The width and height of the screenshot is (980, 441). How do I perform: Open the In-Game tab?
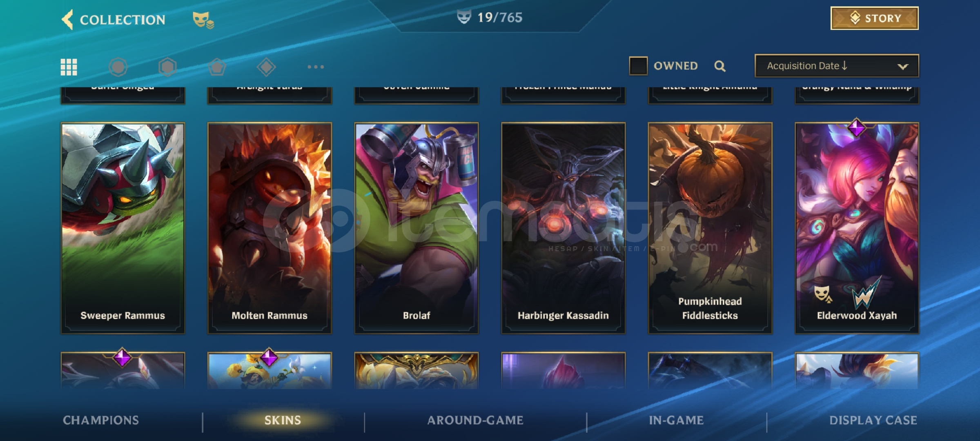(x=676, y=420)
